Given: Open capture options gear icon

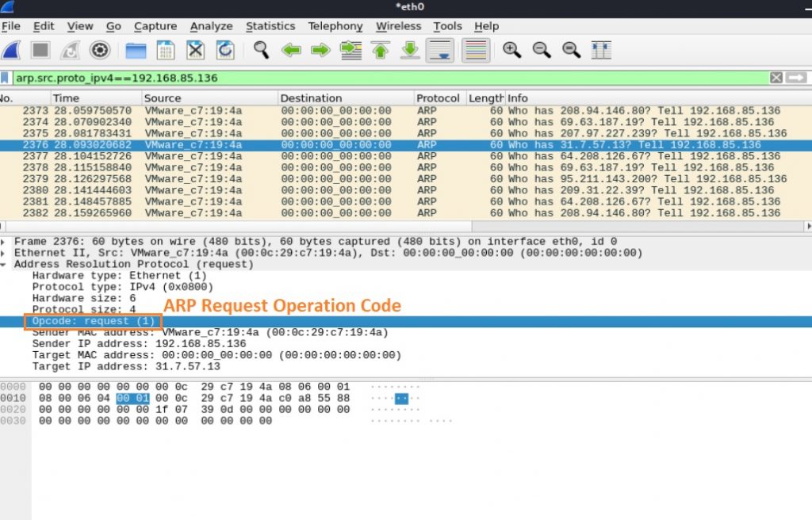Looking at the screenshot, I should pyautogui.click(x=99, y=50).
